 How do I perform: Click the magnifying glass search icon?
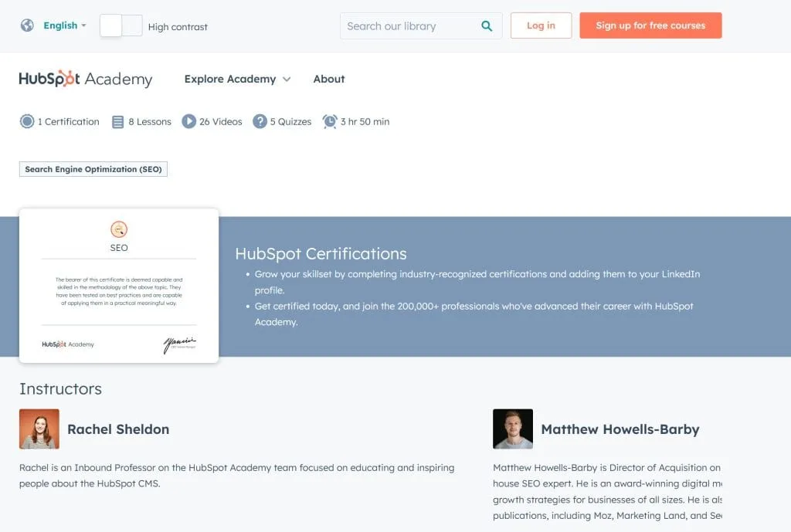(487, 25)
